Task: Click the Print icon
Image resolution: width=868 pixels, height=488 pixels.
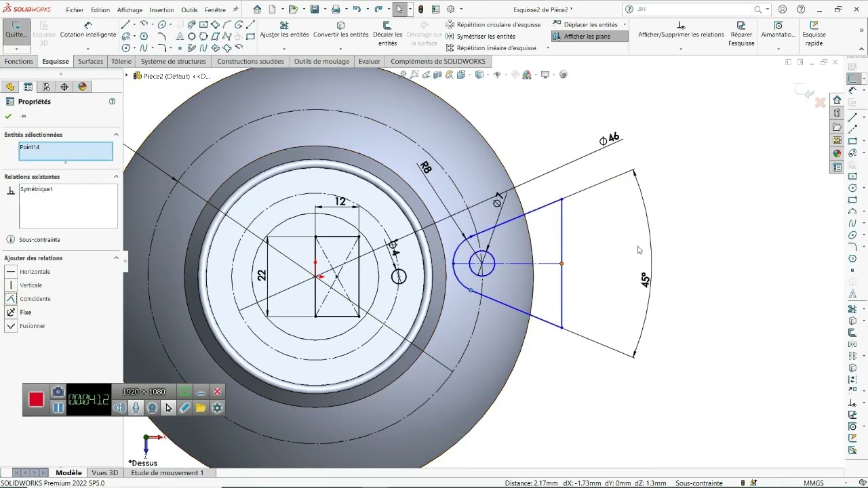Action: [336, 9]
